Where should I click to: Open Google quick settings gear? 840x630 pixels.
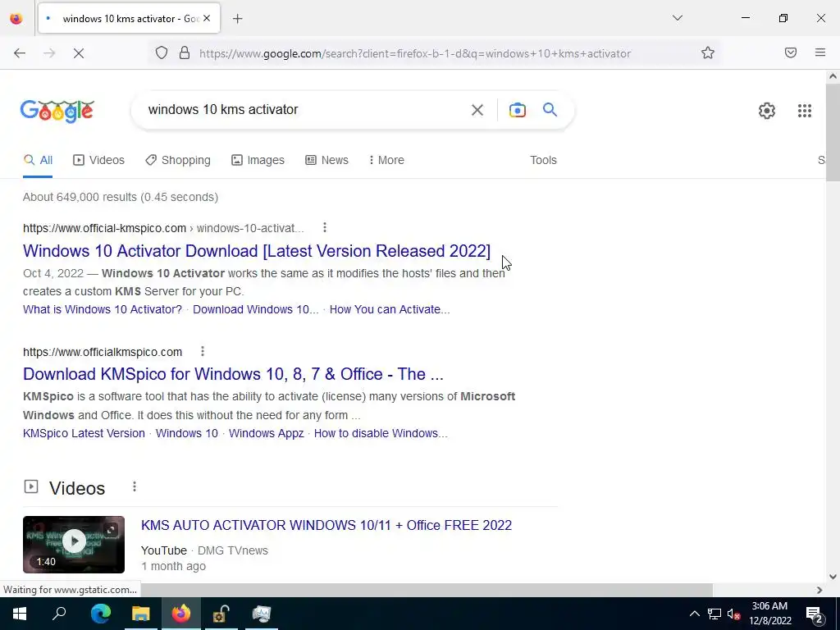(x=767, y=111)
